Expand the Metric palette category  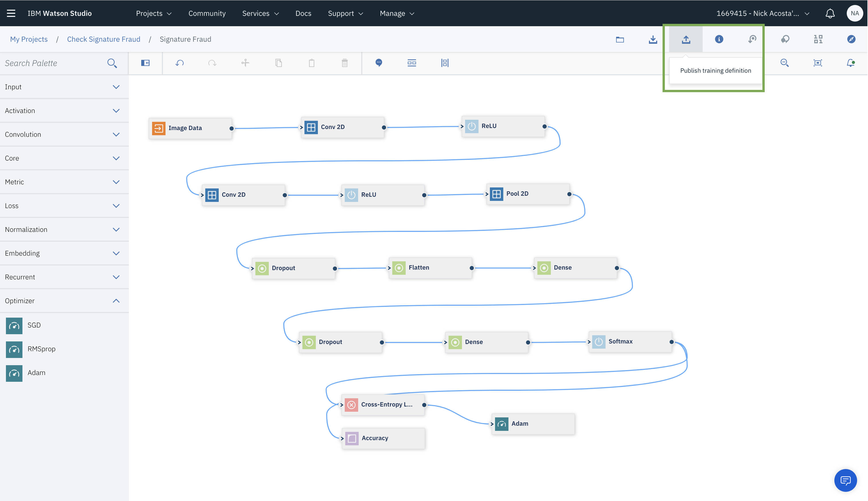point(64,182)
